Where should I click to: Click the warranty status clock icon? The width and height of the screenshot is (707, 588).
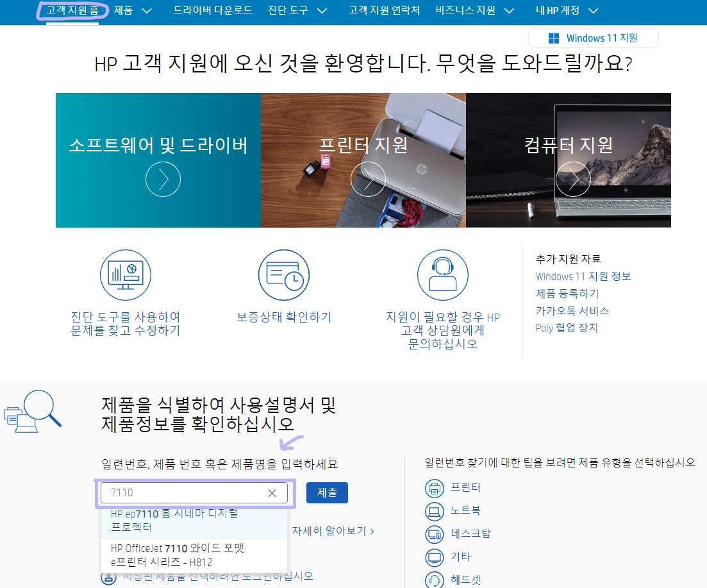[283, 275]
